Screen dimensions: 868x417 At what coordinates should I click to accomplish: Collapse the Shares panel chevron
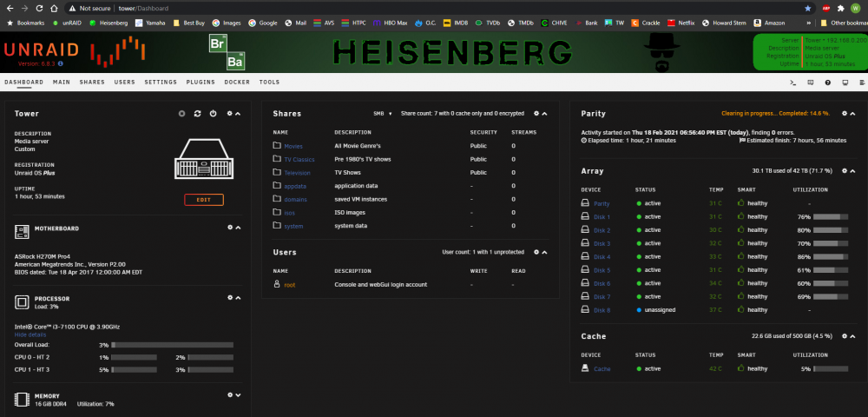coord(544,114)
